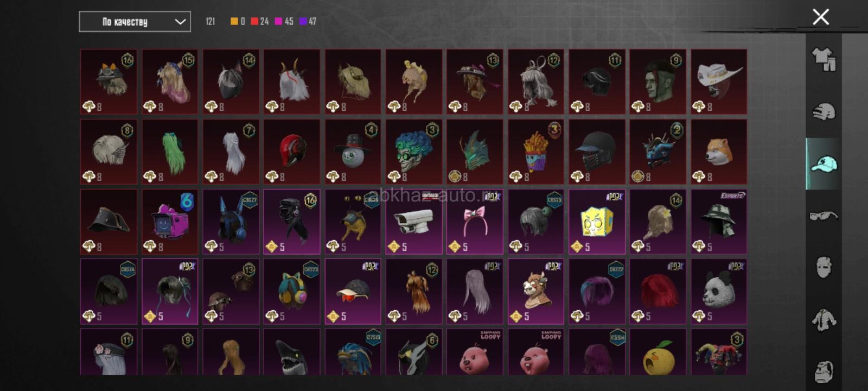Select the helmet category icon in sidebar

[824, 112]
